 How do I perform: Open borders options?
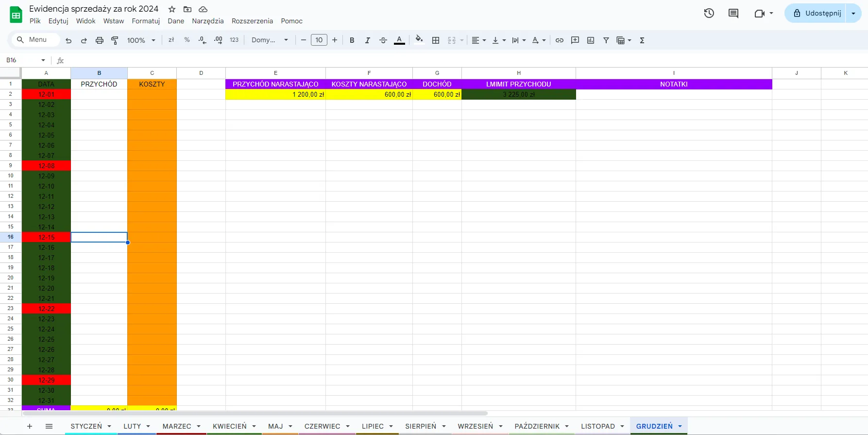coord(436,40)
